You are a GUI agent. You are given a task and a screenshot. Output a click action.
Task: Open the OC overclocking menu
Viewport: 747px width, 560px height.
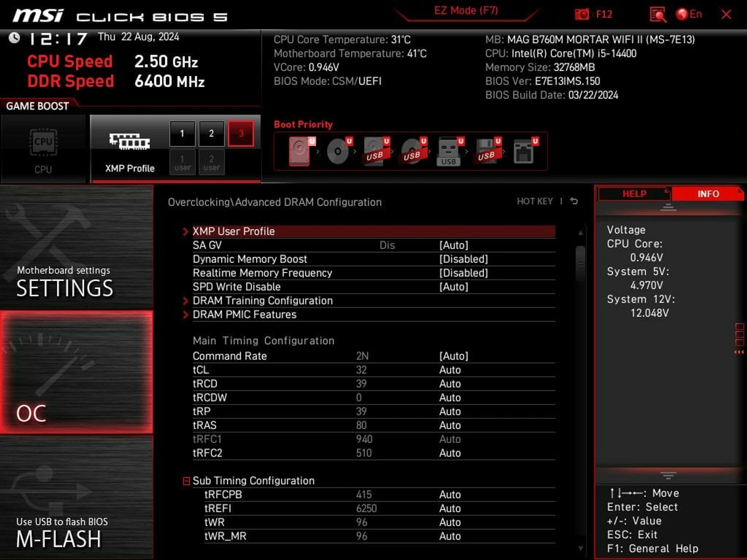click(77, 372)
